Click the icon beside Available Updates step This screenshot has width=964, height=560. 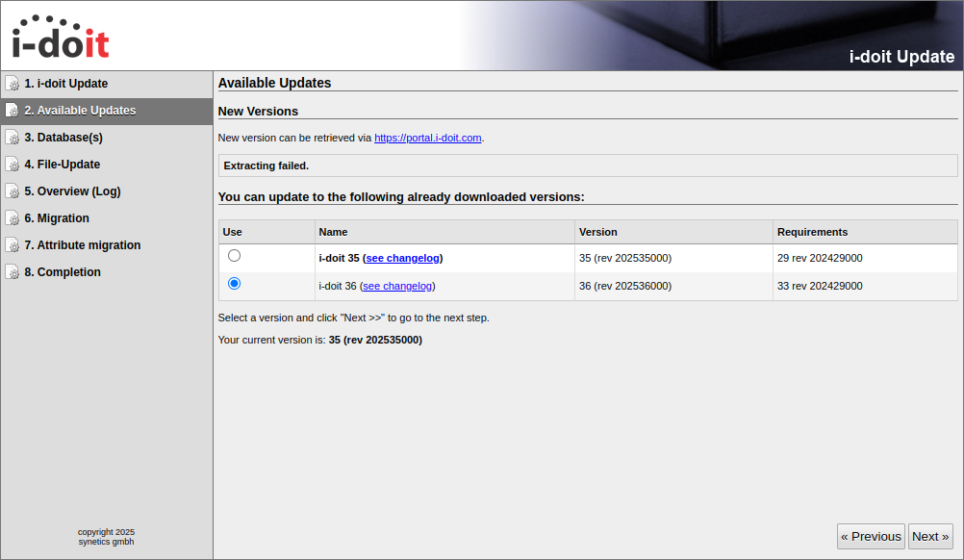[13, 111]
